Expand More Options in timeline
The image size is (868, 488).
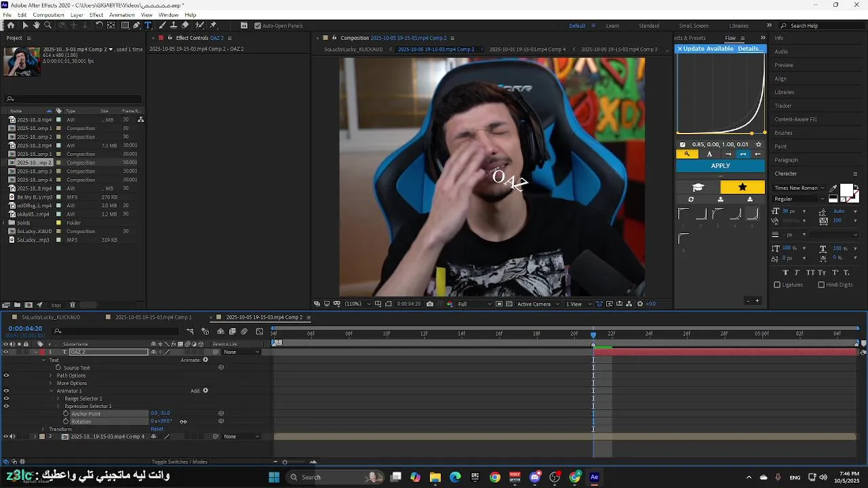(x=51, y=384)
